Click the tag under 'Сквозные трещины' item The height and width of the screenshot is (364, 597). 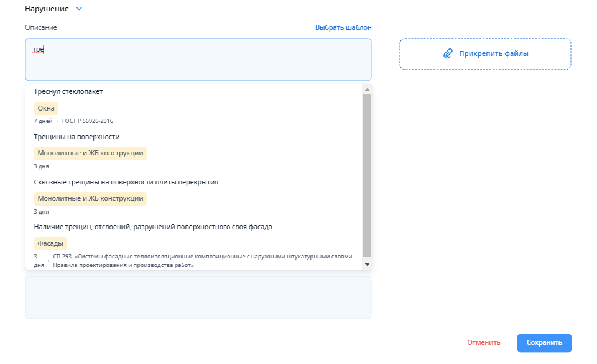coord(90,199)
